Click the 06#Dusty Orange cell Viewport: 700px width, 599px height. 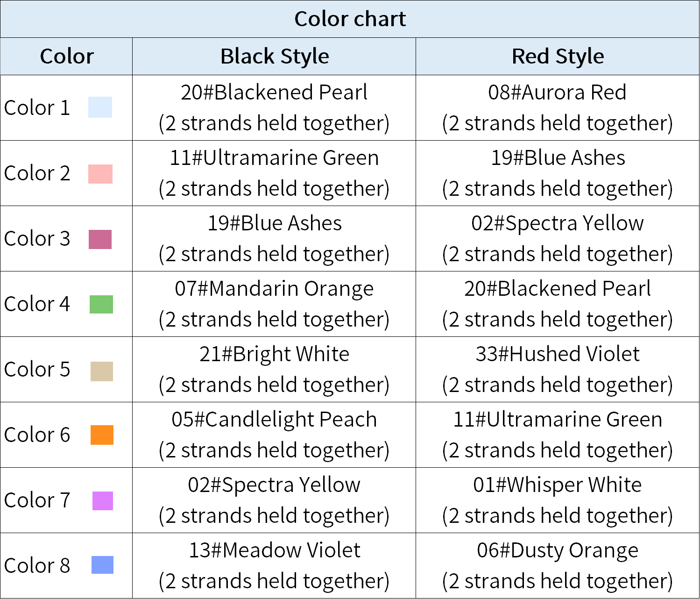click(558, 565)
